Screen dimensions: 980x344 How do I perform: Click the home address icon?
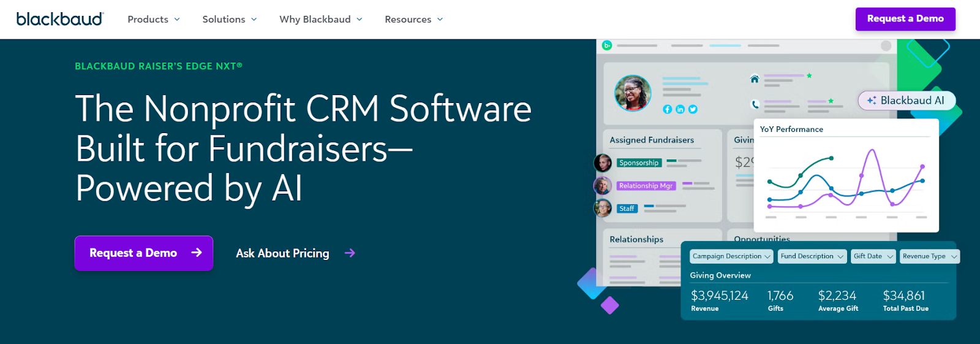point(755,78)
